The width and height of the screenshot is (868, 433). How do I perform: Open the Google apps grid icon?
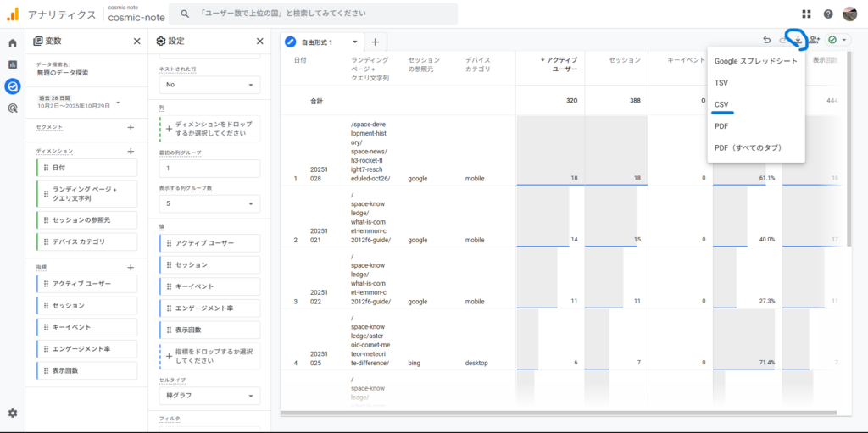click(805, 14)
